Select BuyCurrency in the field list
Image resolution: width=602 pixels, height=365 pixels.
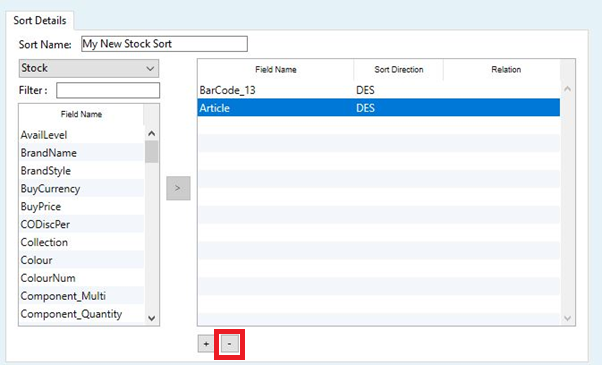click(x=81, y=188)
